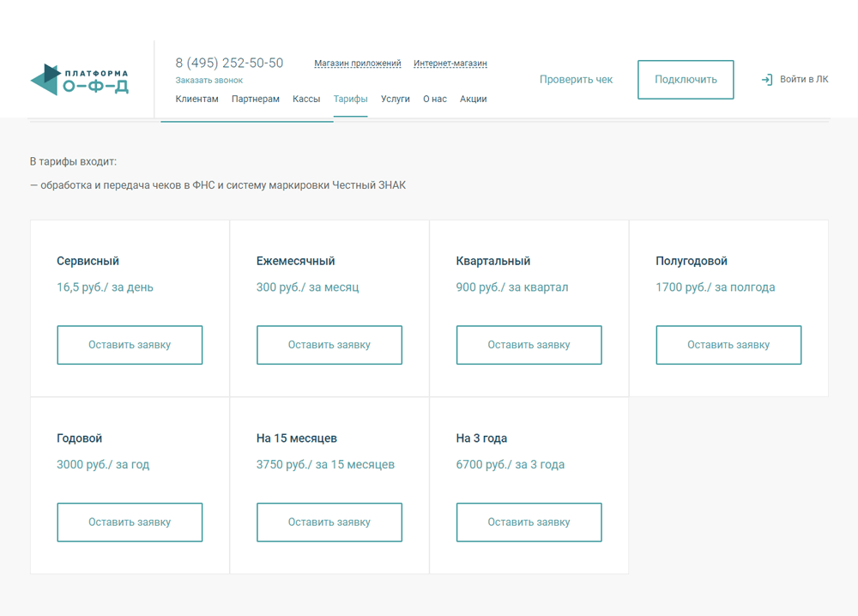Open the Интернет-магазин link
Screen dimensions: 858x616
(x=450, y=63)
